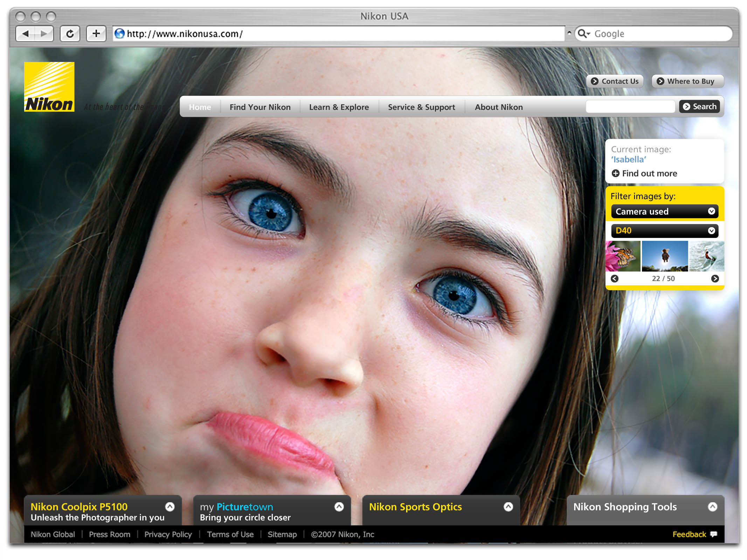Go to next image thumbnails arrow

(715, 279)
